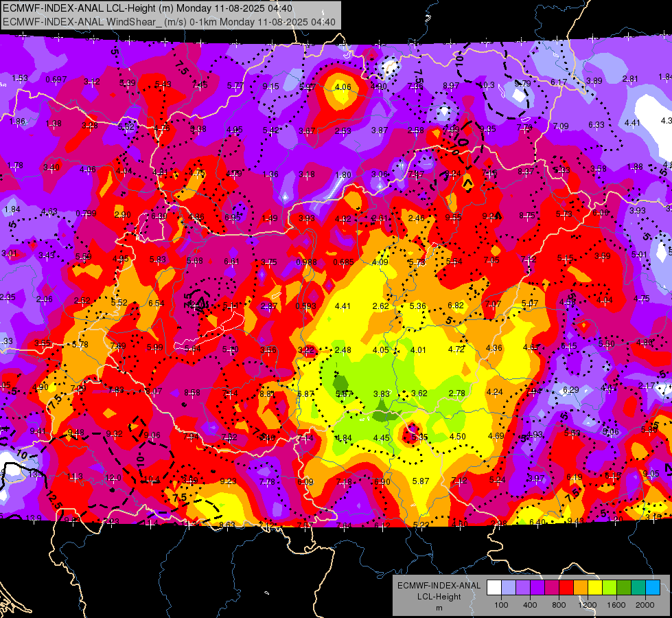The height and width of the screenshot is (618, 672).
Task: Click the dark green legend swatch
Action: coord(624,588)
